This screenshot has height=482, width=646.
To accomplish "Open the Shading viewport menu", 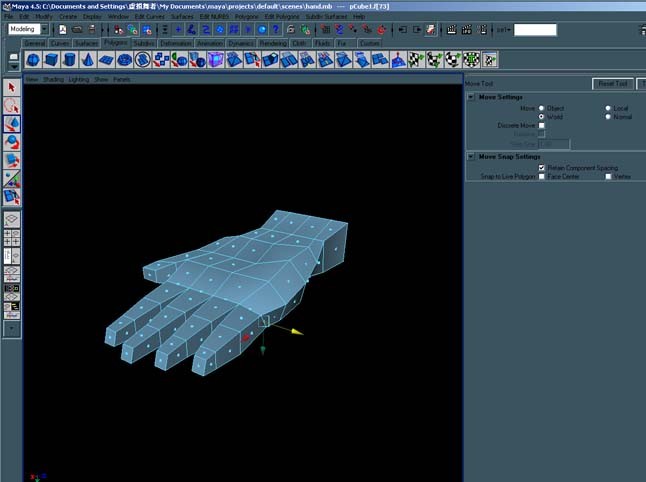I will click(53, 79).
